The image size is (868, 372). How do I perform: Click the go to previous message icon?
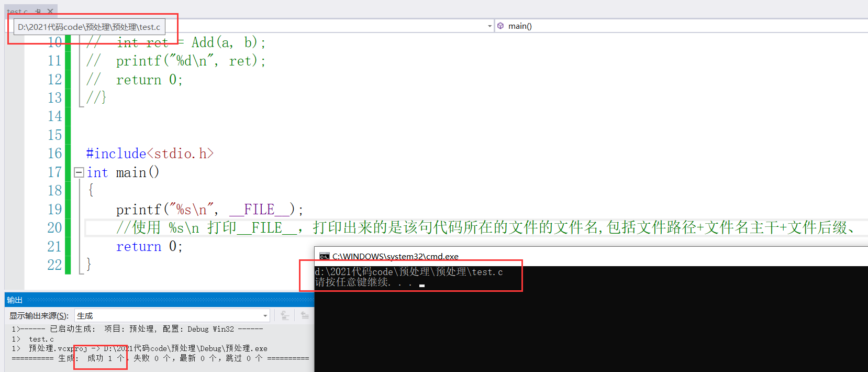(x=285, y=315)
